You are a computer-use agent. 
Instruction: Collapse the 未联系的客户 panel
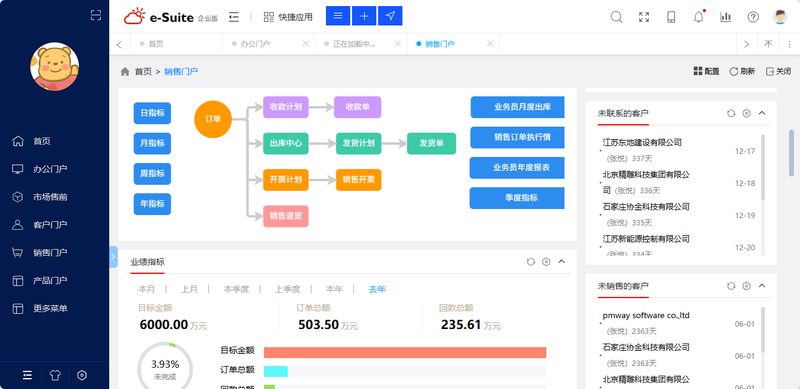click(762, 113)
